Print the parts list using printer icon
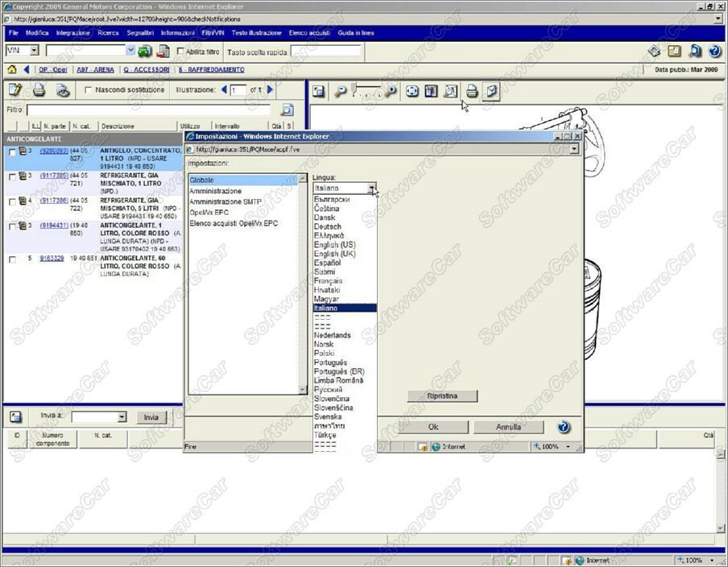Viewport: 728px width, 567px height. (x=39, y=90)
